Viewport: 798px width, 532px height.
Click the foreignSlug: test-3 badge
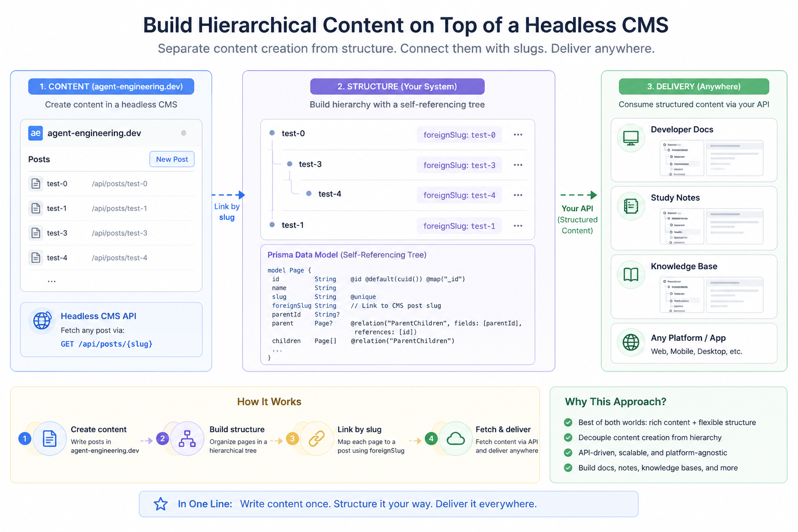(459, 165)
